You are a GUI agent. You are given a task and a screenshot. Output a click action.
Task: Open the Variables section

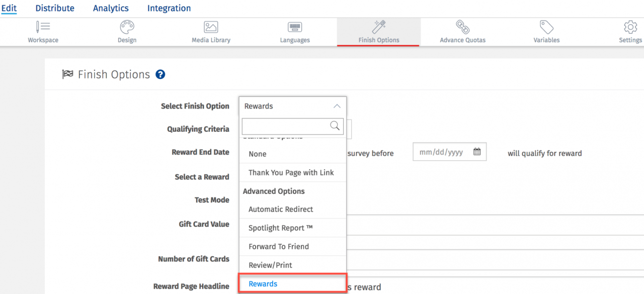[546, 31]
